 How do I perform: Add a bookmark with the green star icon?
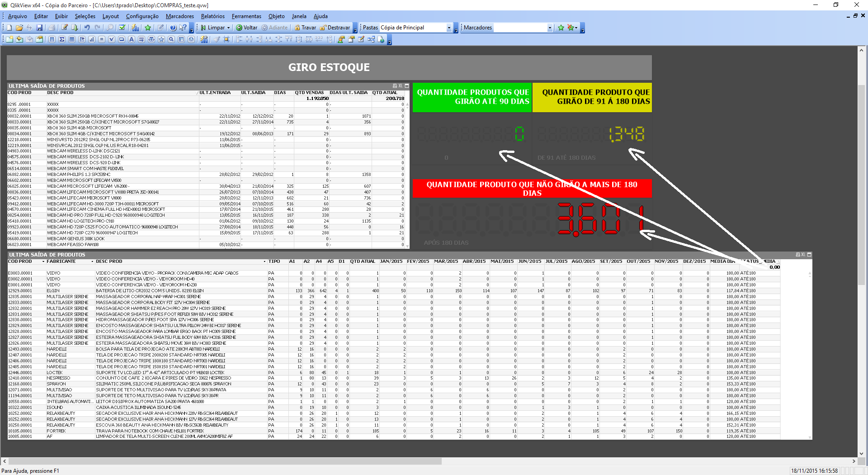[x=148, y=28]
